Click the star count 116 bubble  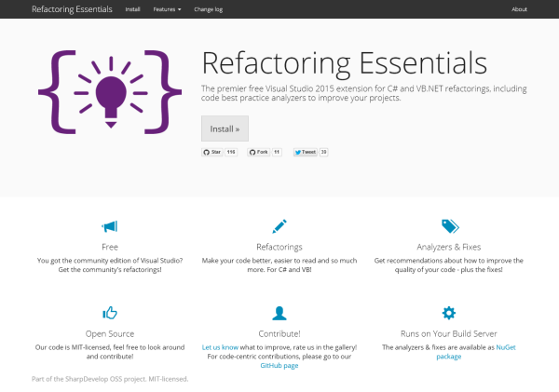tap(231, 152)
